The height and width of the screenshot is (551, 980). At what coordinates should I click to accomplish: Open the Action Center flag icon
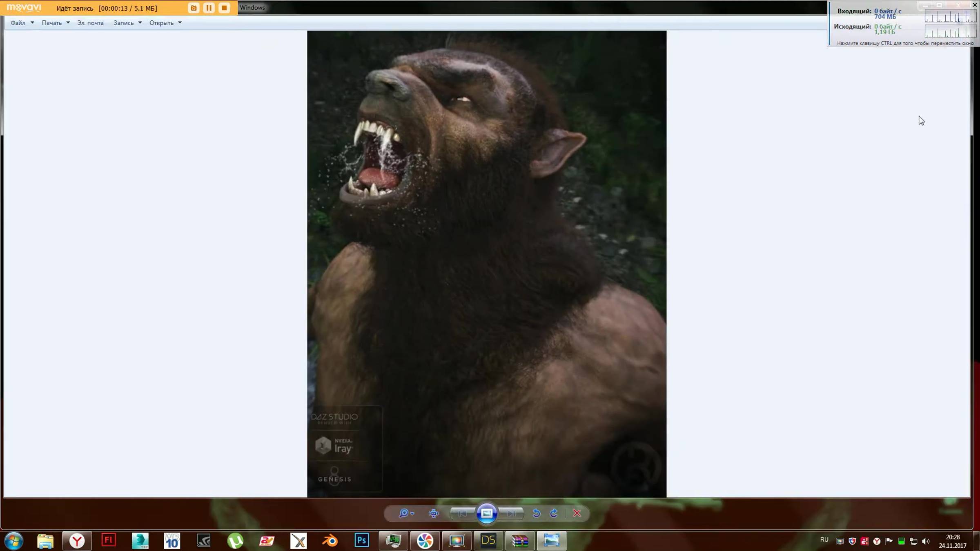tap(889, 541)
